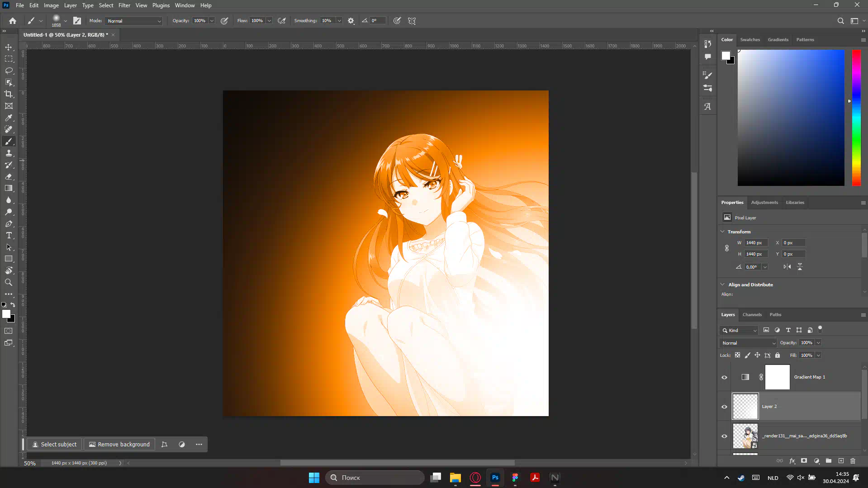Select the Clone Stamp tool

coord(9,153)
